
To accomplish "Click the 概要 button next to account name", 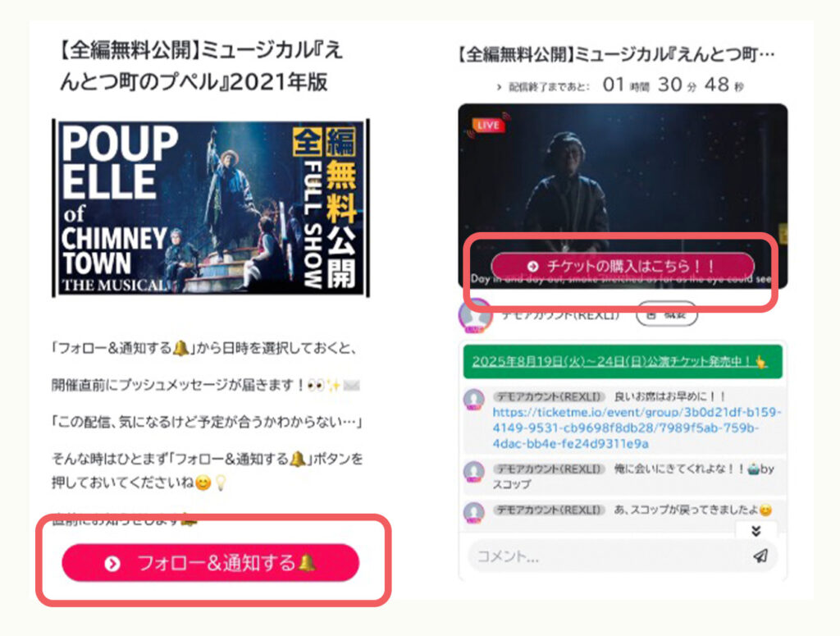I will (666, 314).
